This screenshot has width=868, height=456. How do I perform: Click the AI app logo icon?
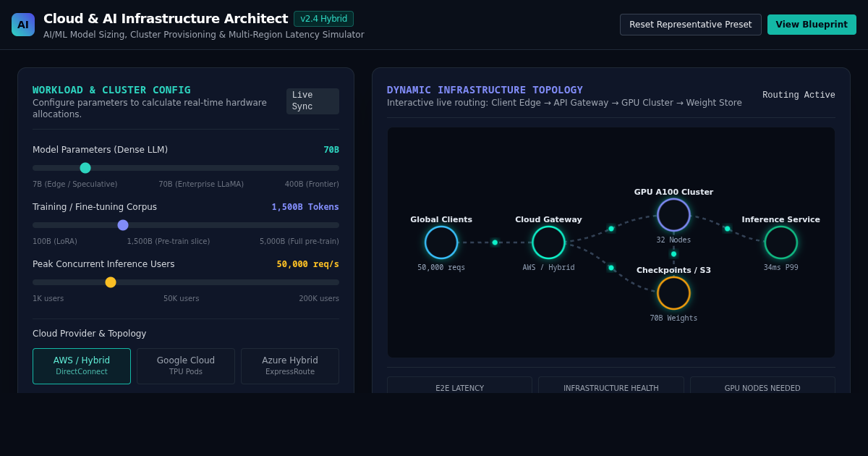[x=23, y=25]
